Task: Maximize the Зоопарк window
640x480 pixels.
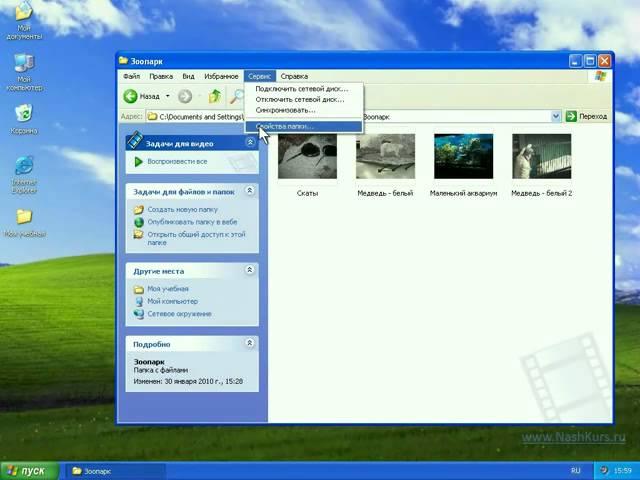Action: point(590,61)
